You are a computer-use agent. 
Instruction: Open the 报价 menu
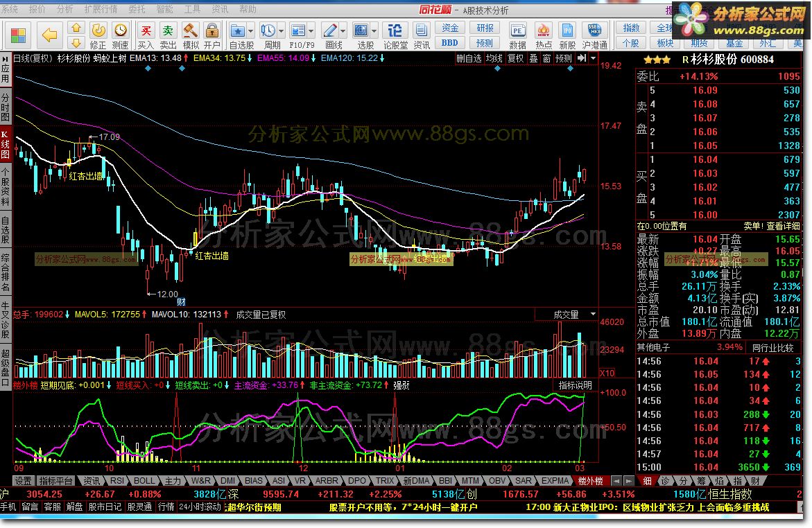tap(37, 9)
